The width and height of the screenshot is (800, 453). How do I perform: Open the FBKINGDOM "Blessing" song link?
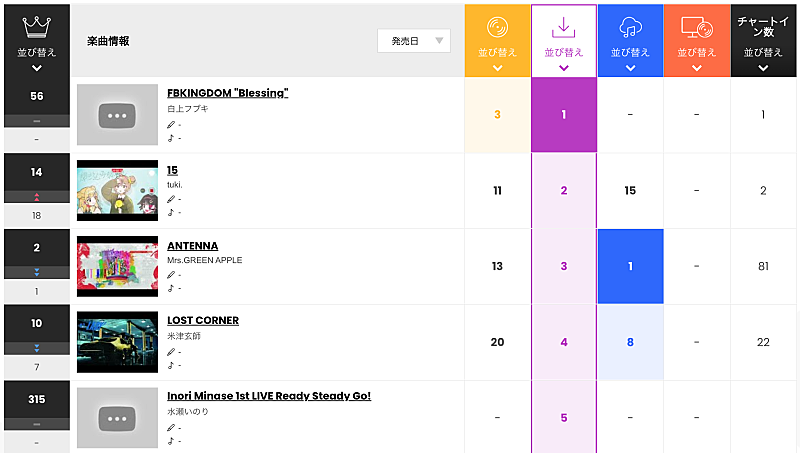click(227, 93)
